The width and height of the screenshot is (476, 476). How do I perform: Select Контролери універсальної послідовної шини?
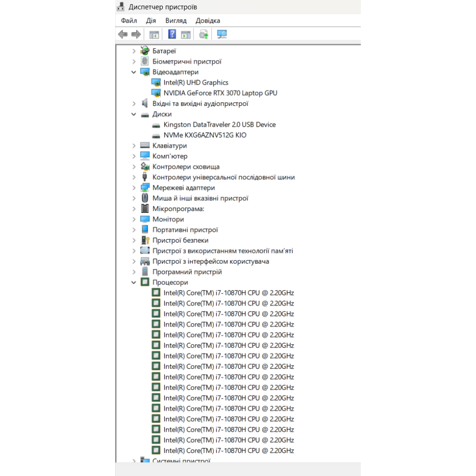point(223,177)
